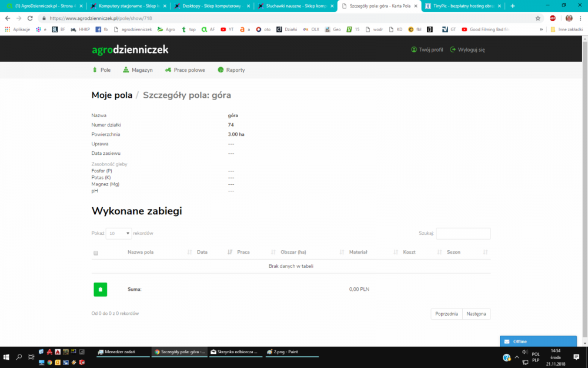Click the Offline chat widget
The width and height of the screenshot is (588, 368).
click(x=538, y=342)
